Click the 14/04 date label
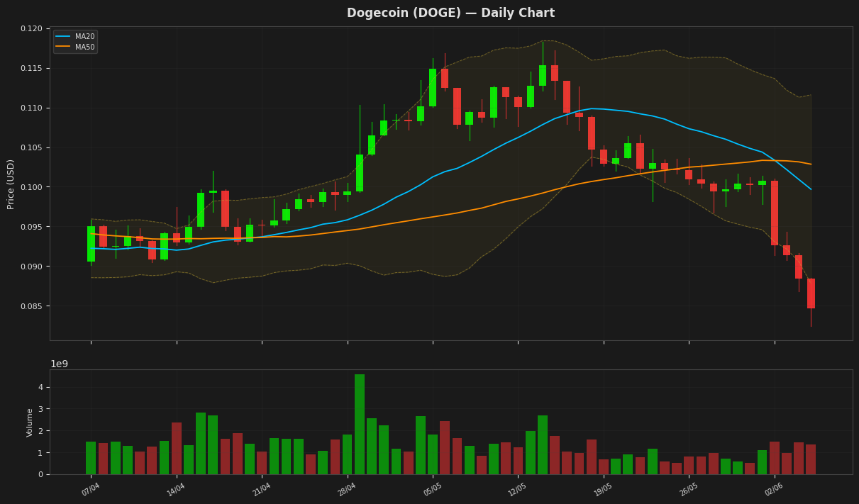Screen dimensions: 859x504 pos(176,488)
